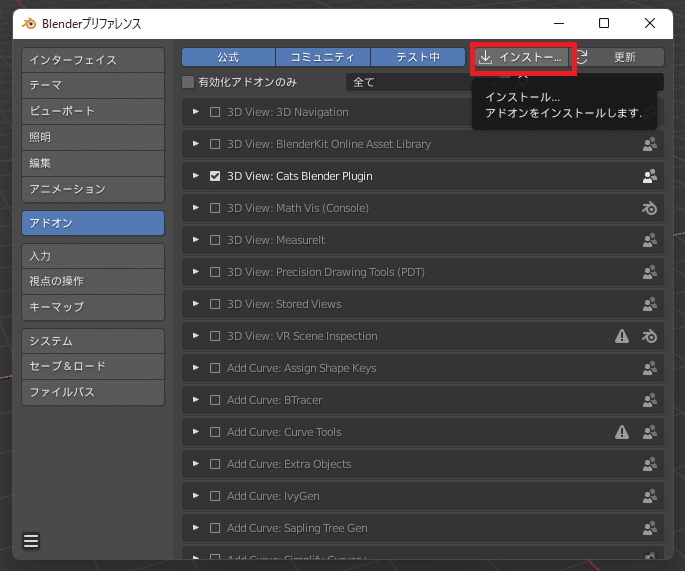685x571 pixels.
Task: Select the キーマップ section
Action: (x=93, y=307)
